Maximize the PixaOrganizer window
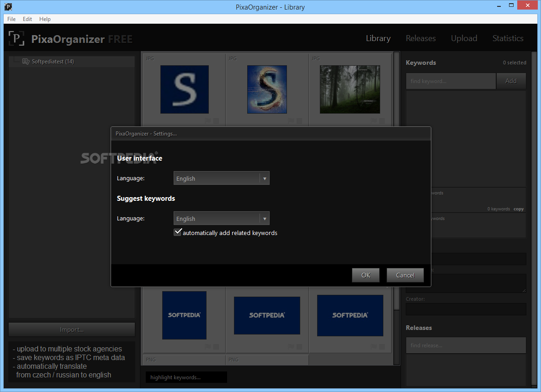The image size is (541, 392). pyautogui.click(x=511, y=5)
